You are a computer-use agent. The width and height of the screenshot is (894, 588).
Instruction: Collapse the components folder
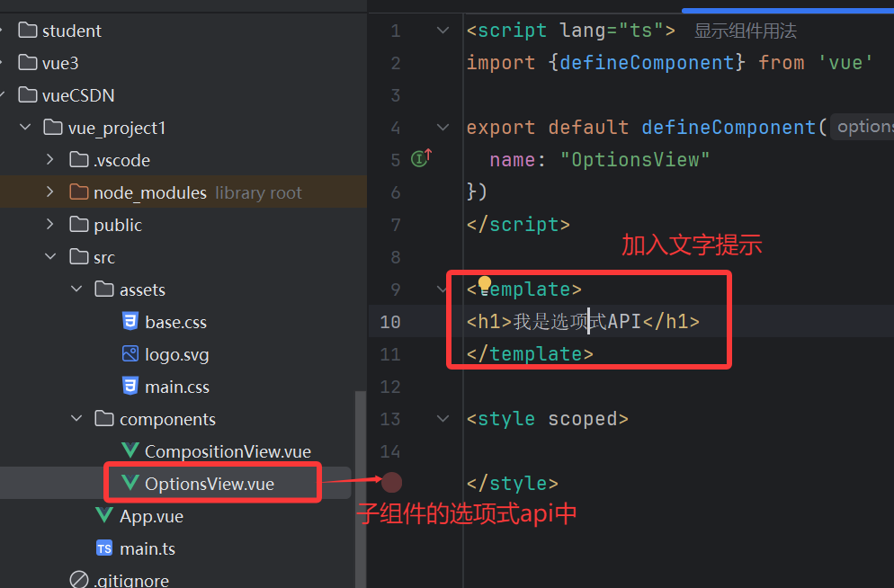[x=76, y=419]
